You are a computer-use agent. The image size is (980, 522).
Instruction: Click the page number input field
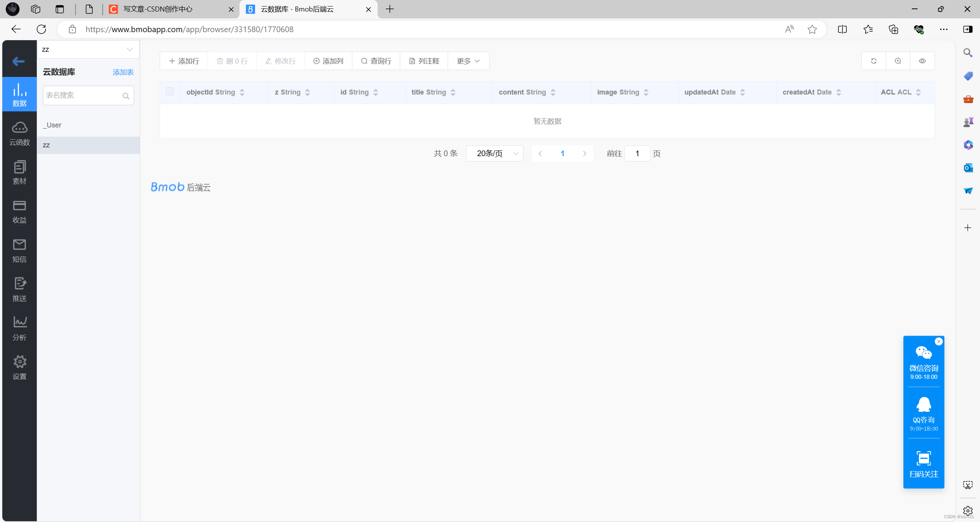click(637, 153)
